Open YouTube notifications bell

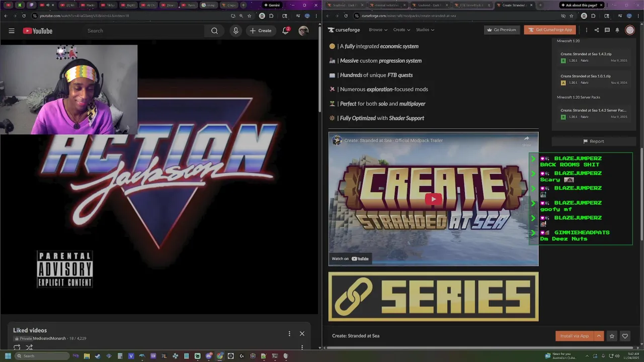point(286,31)
